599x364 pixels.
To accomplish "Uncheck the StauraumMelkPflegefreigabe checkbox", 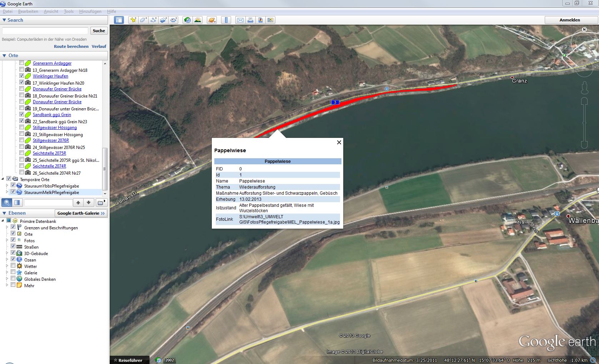I will [x=13, y=192].
